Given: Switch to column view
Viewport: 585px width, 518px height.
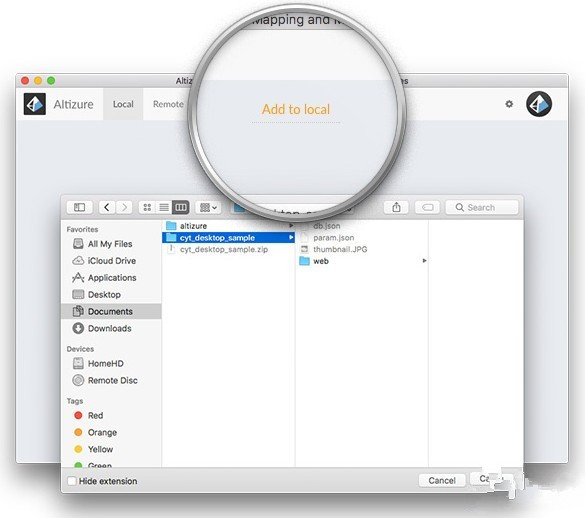Looking at the screenshot, I should pos(181,207).
